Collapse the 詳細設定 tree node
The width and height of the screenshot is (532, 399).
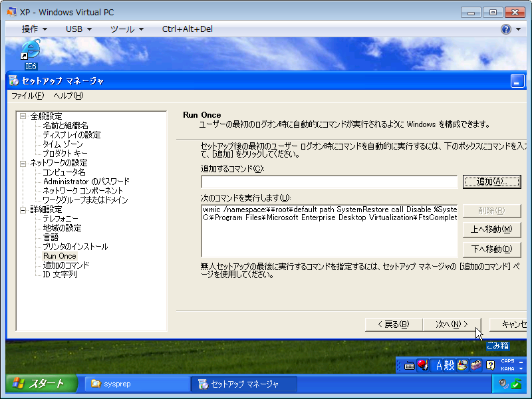23,210
